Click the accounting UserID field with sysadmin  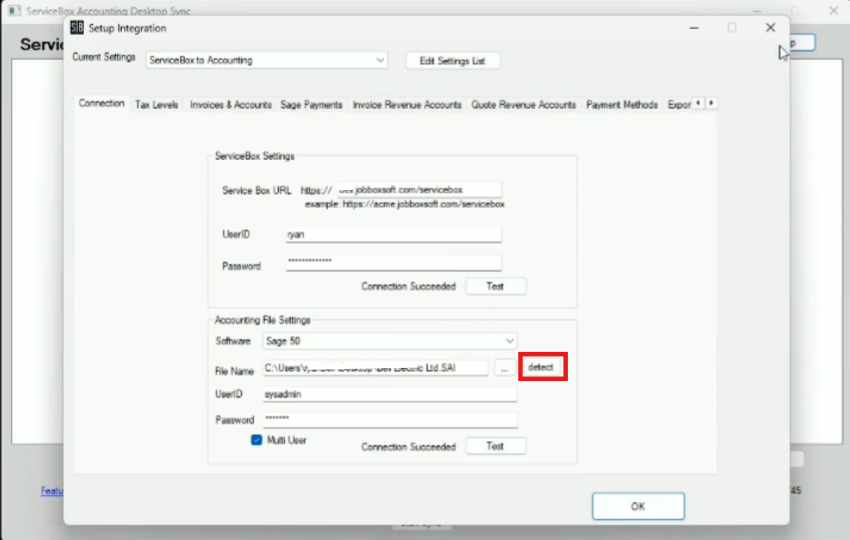390,394
